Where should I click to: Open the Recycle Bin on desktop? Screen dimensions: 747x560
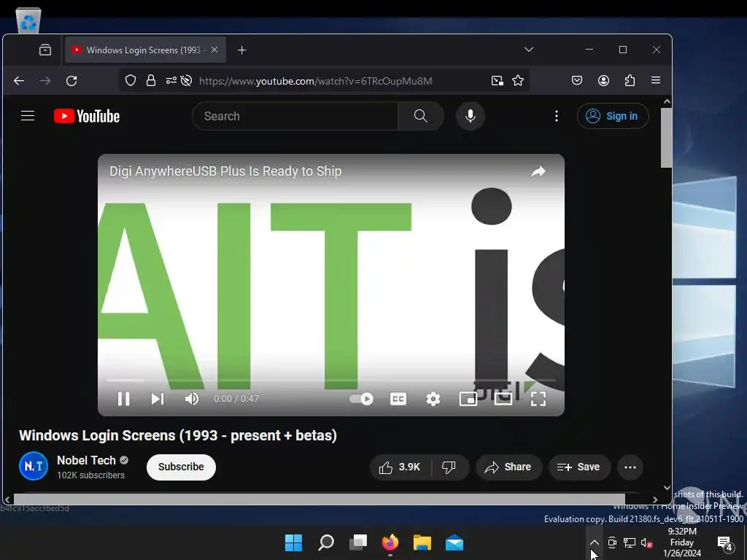pos(28,20)
